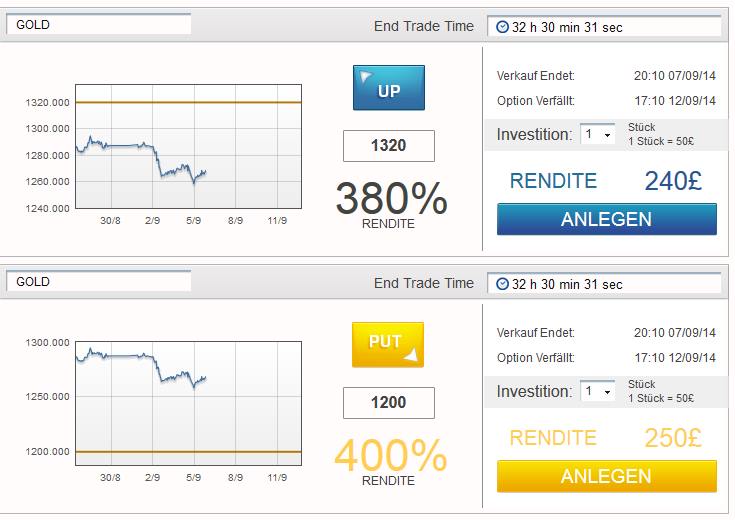Open Investition dropdown in PUT panel
This screenshot has height=520, width=735.
tap(597, 392)
